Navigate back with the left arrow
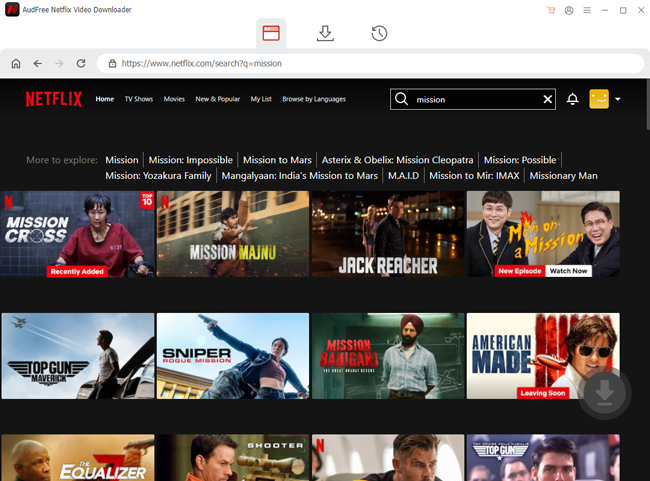 38,63
